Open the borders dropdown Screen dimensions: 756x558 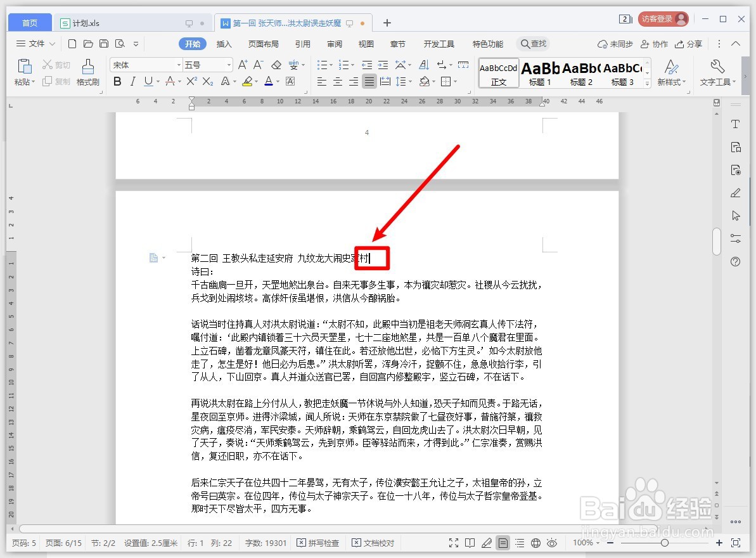point(454,82)
